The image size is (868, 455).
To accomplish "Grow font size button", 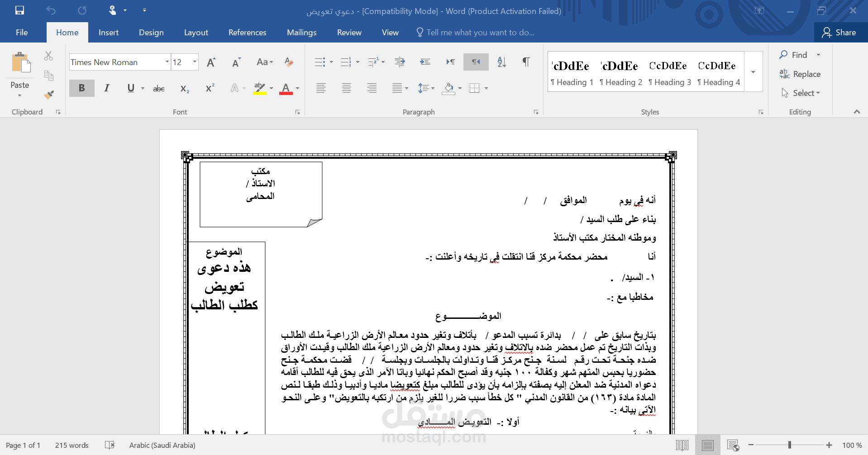I will (211, 62).
